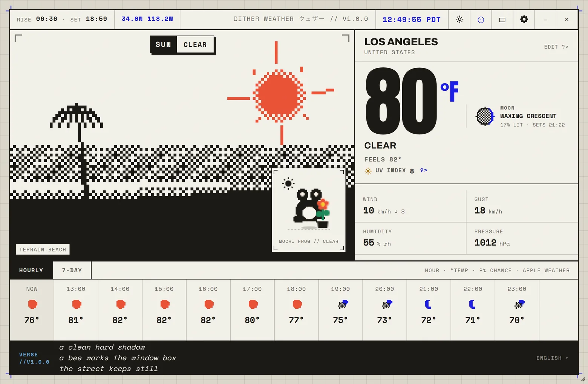Click the sunset time 18:59

(96, 19)
